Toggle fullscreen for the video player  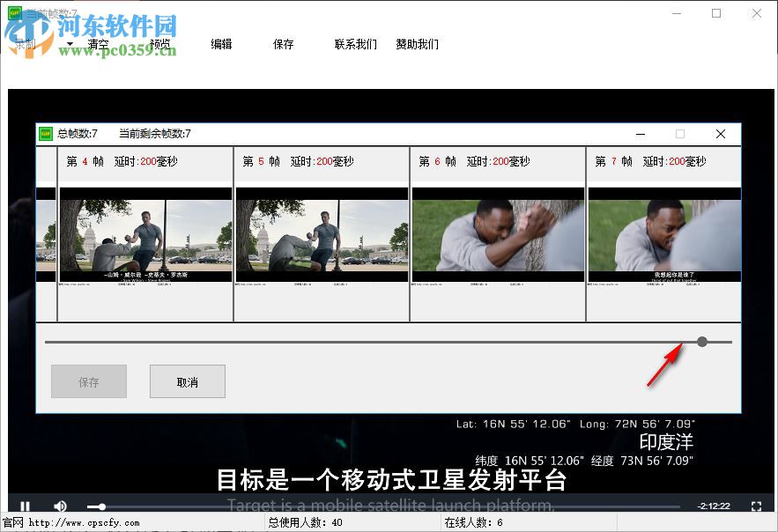(756, 506)
